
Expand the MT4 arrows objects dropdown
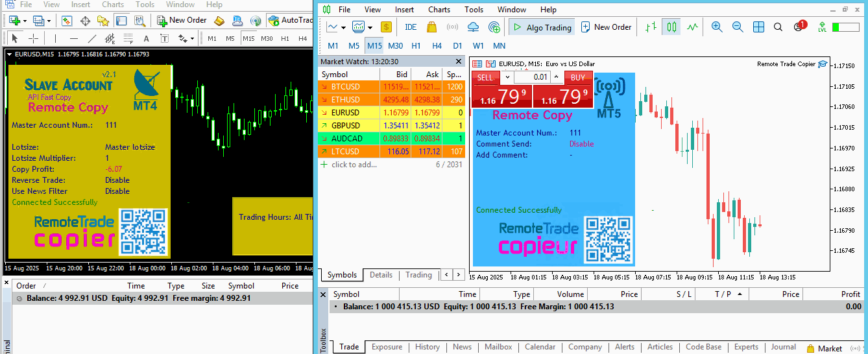[x=192, y=39]
